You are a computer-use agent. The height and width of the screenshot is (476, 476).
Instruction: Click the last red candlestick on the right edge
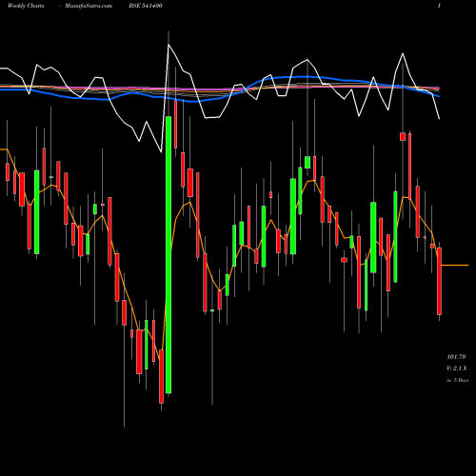(439, 281)
